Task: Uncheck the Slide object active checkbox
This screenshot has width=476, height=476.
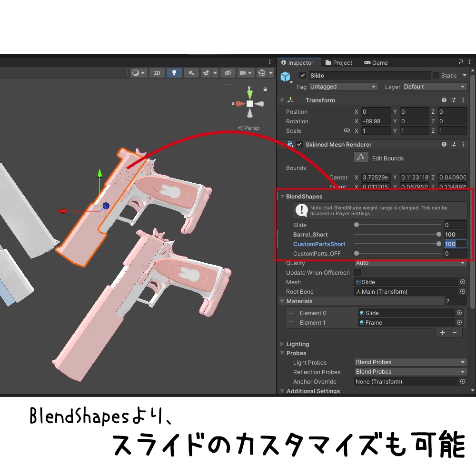Action: [x=302, y=75]
